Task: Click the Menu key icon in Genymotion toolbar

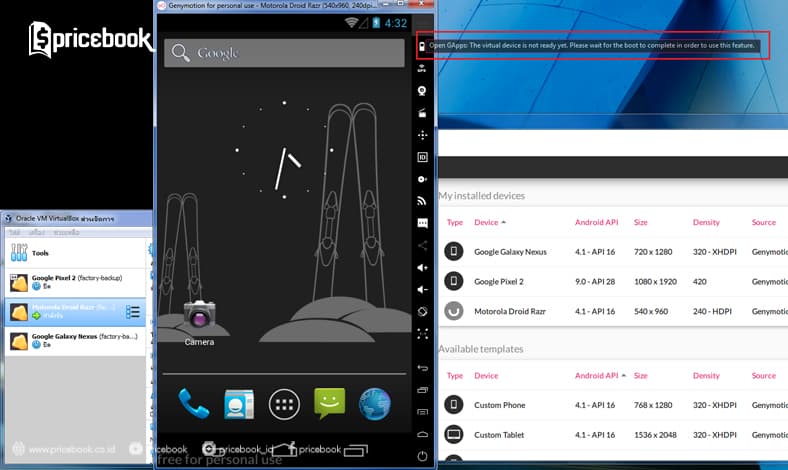Action: click(x=422, y=412)
